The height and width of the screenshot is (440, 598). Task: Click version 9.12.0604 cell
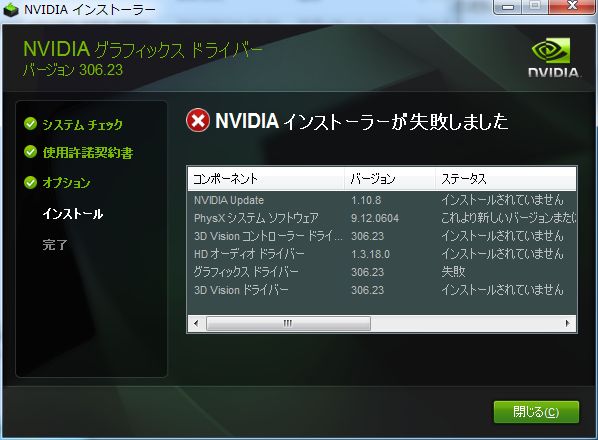(x=375, y=218)
